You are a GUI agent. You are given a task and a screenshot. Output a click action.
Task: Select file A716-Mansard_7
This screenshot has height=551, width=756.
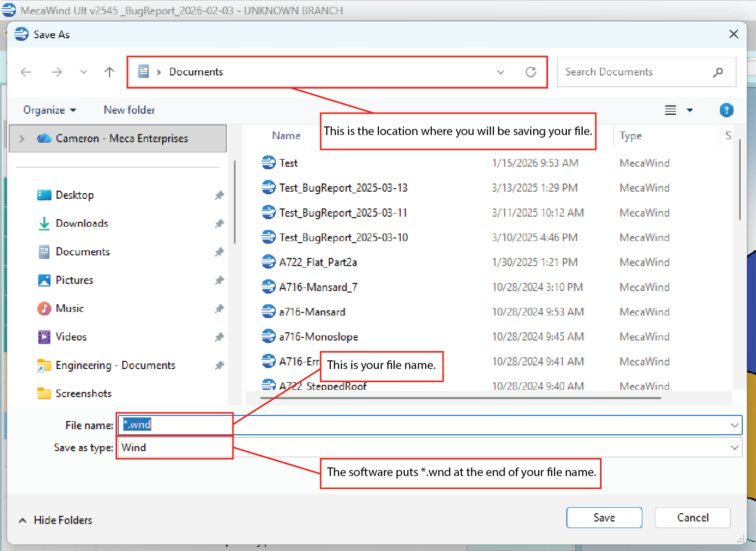(x=318, y=287)
